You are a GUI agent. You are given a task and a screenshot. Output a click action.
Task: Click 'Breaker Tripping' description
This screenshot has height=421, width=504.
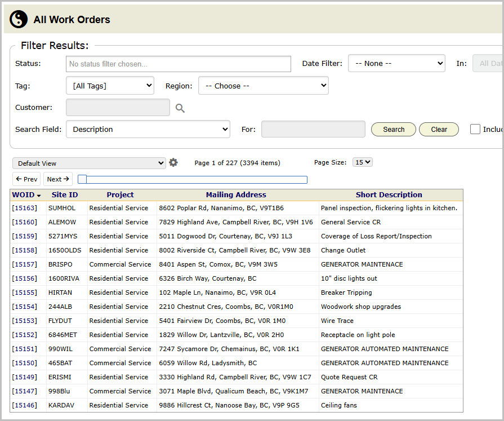[x=346, y=293]
